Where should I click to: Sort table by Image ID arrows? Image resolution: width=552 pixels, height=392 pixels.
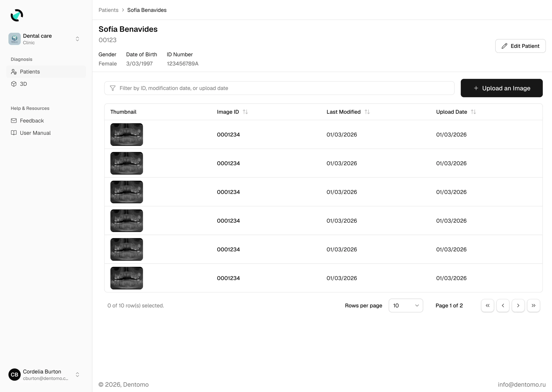[245, 112]
